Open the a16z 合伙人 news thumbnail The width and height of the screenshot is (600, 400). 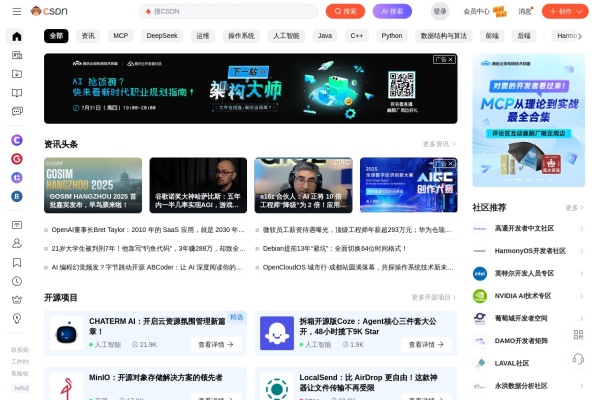tap(303, 185)
